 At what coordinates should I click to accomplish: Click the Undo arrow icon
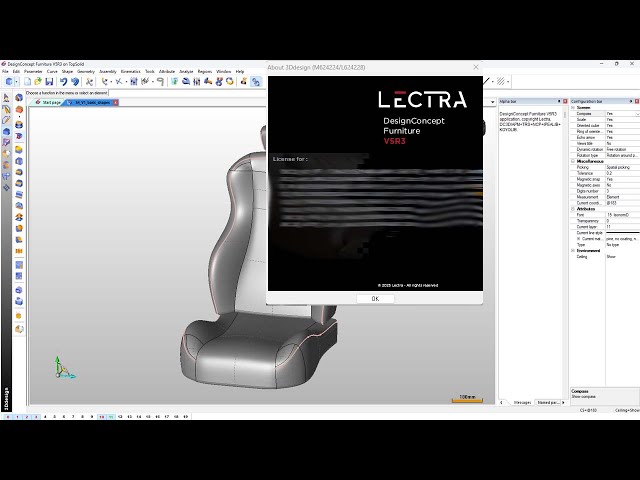click(64, 82)
